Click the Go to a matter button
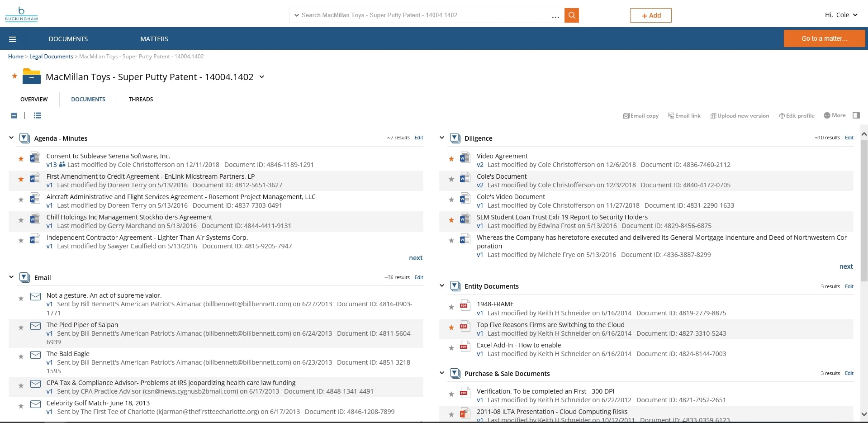Screen dimensions: 868x423 (824, 38)
